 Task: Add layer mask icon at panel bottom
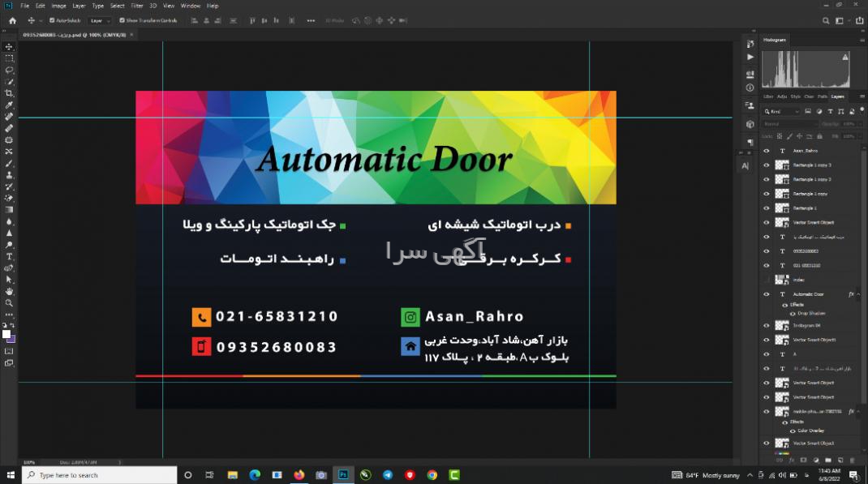pos(803,460)
